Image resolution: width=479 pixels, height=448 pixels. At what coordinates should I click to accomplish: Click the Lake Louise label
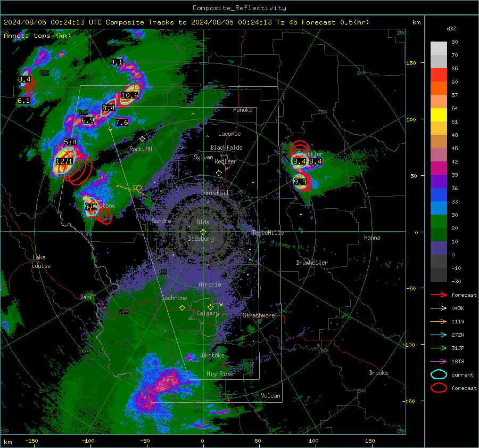[x=41, y=262]
